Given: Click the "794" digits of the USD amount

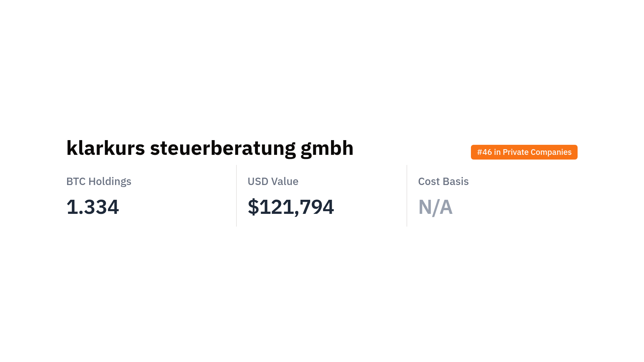Looking at the screenshot, I should click(x=317, y=207).
